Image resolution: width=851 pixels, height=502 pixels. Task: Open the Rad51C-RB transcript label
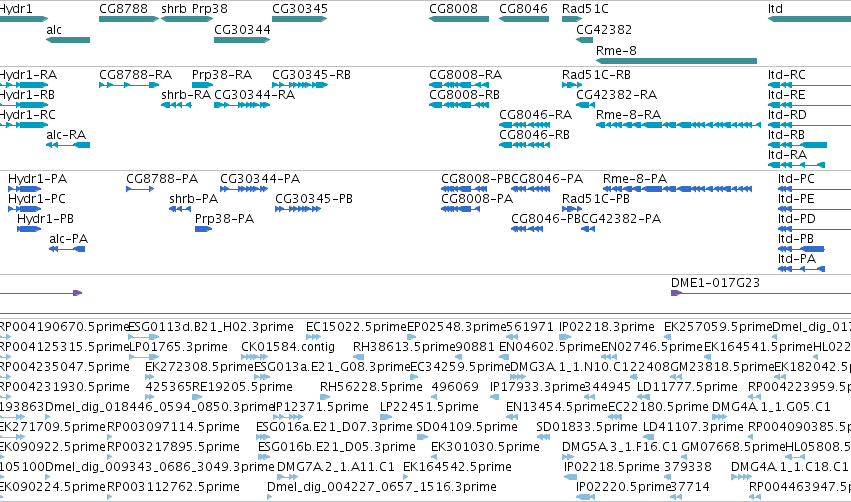coord(596,75)
